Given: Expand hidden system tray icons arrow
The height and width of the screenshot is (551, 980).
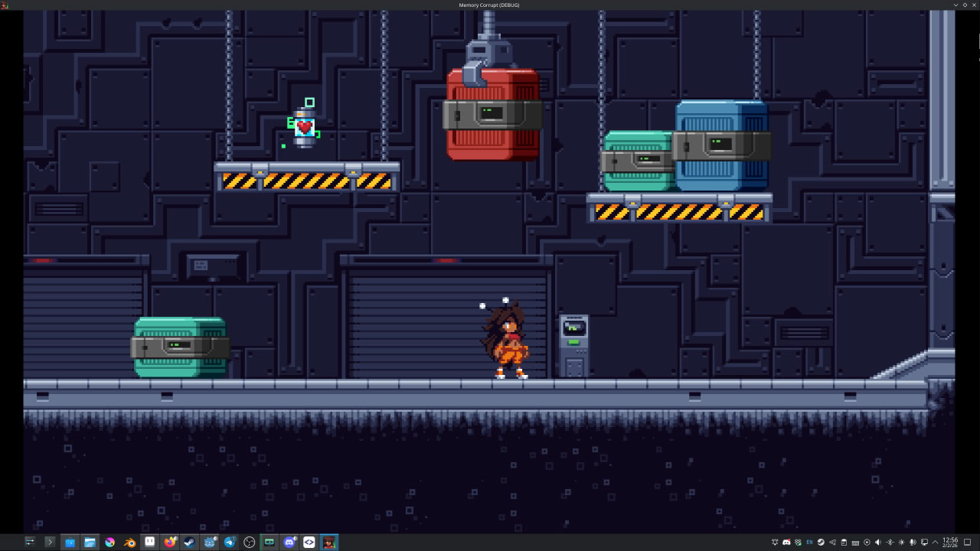Looking at the screenshot, I should pyautogui.click(x=935, y=543).
